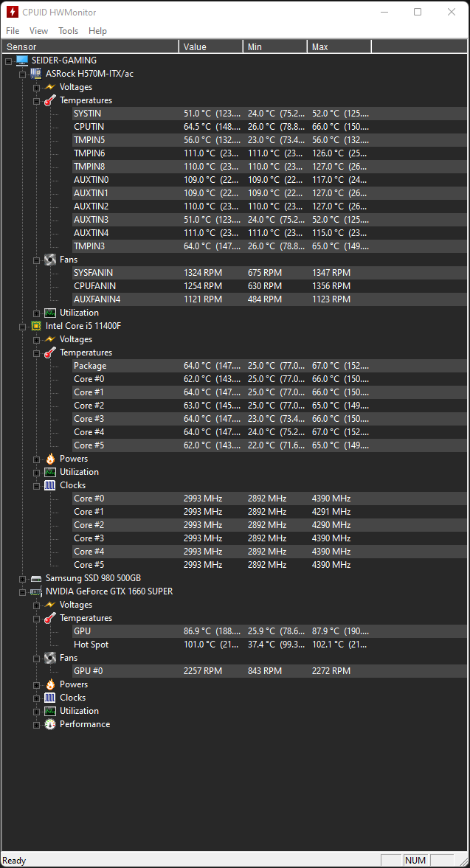Click the Max column header

tap(339, 47)
